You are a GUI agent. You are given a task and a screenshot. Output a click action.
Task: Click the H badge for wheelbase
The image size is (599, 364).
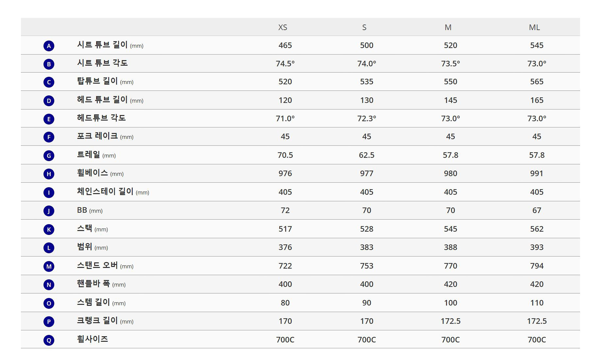[x=49, y=174]
